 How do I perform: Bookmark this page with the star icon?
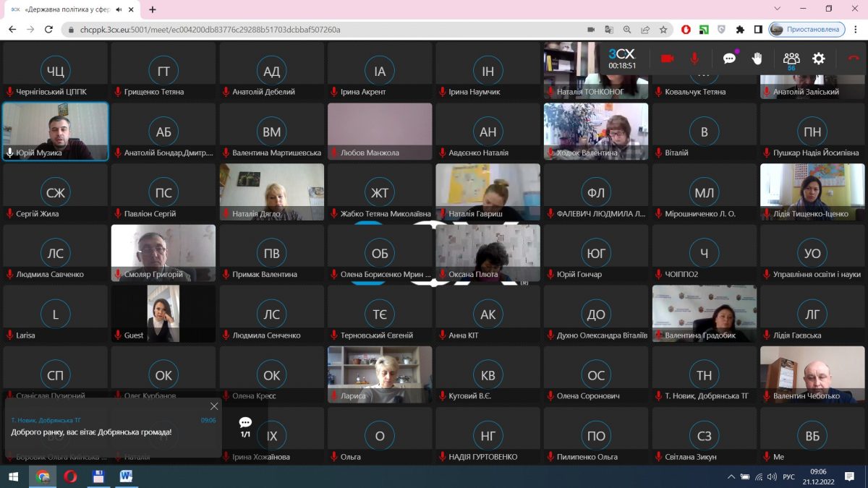tap(663, 30)
